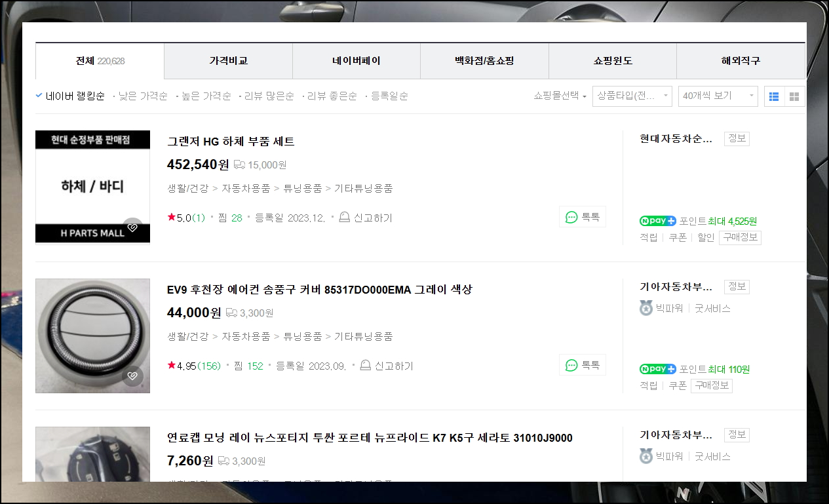Screen dimensions: 829x504
Task: Click 할인 in 그랜저 HG seller column
Action: [706, 237]
